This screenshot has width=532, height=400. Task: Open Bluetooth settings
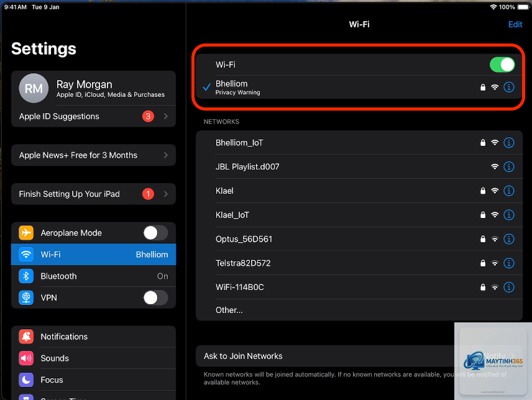pyautogui.click(x=93, y=276)
